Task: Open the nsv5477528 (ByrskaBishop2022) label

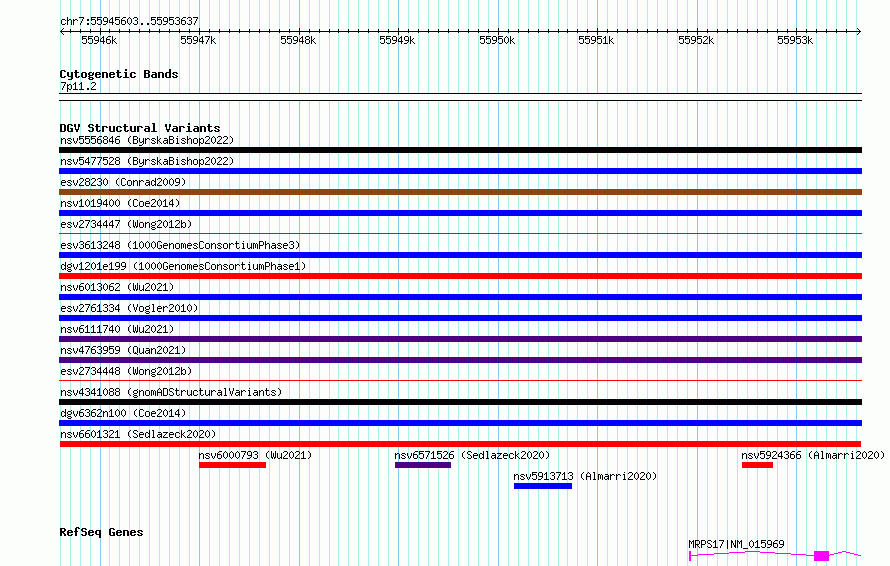Action: (147, 161)
